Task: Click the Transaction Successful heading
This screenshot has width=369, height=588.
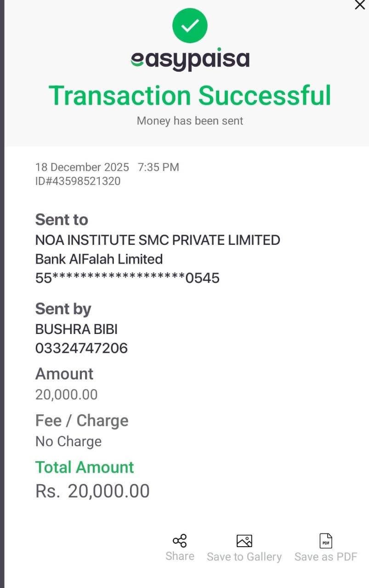Action: (190, 96)
